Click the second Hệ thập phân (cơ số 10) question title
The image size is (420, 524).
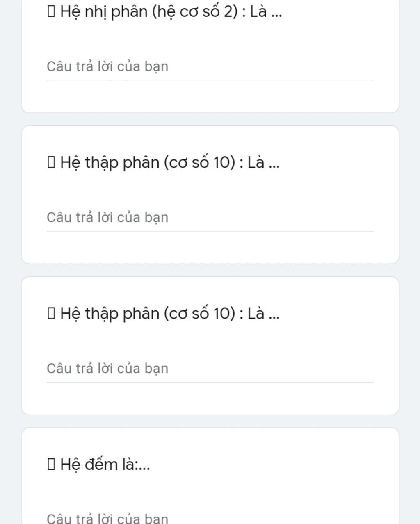coord(170,314)
